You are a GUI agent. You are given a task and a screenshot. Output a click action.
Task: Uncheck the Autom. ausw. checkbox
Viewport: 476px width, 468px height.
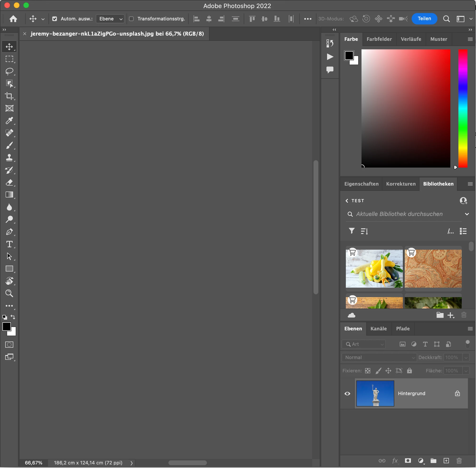pos(55,19)
